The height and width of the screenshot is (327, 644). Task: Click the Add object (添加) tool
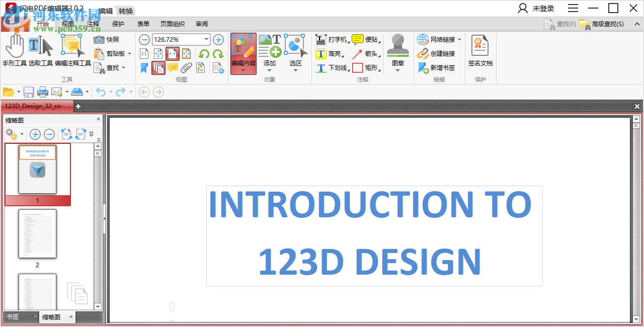270,53
